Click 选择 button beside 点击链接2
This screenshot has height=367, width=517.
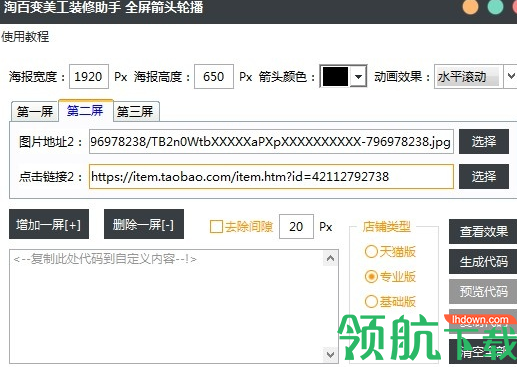[484, 176]
